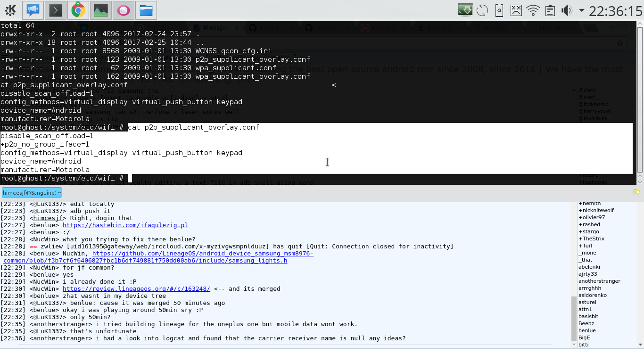
Task: Select Beebz in the nick list
Action: (586, 323)
